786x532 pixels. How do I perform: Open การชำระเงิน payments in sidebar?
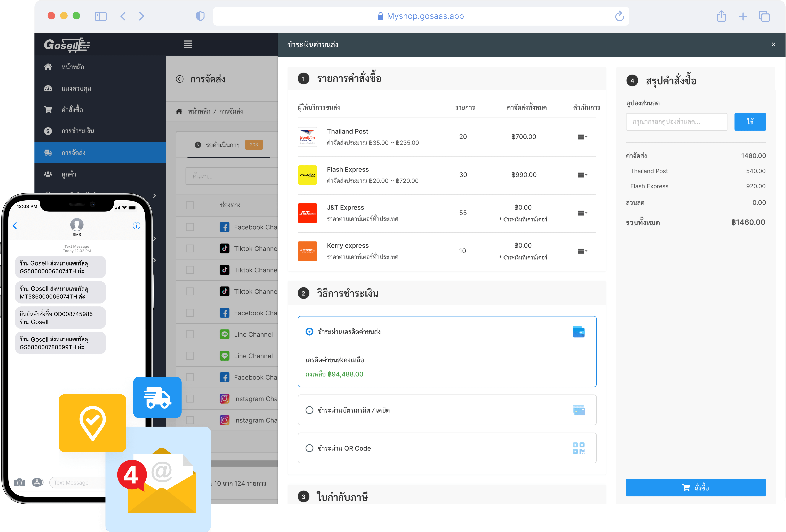(x=100, y=131)
